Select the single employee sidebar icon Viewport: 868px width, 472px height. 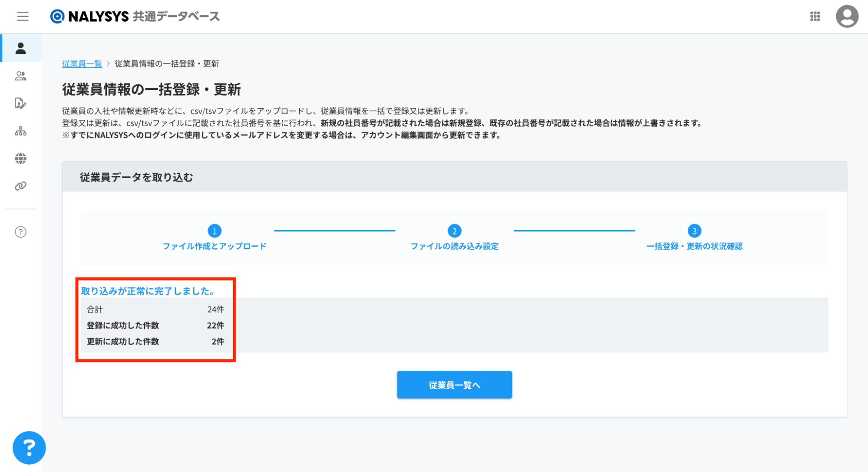click(x=20, y=48)
